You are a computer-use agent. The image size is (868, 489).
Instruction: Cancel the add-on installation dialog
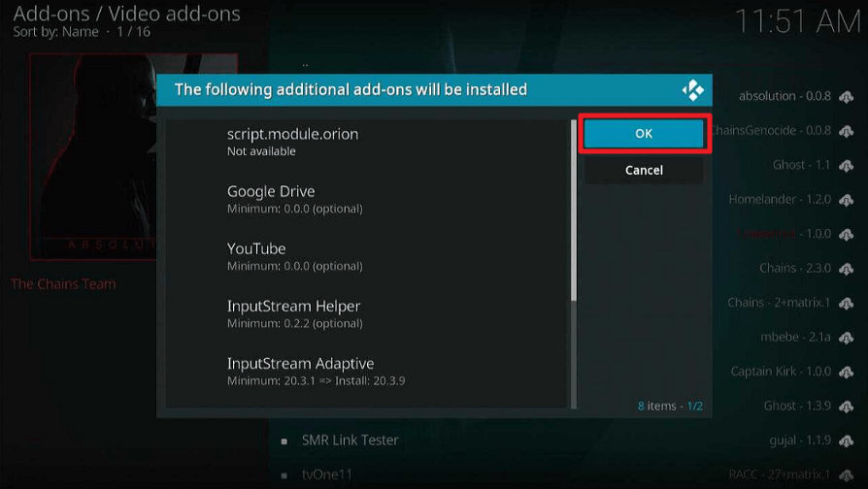(x=644, y=170)
